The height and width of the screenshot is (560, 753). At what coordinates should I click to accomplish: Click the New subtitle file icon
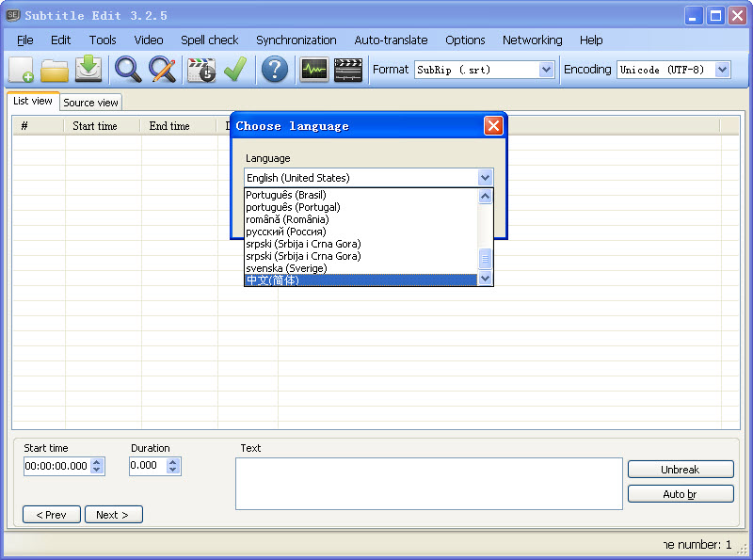21,70
